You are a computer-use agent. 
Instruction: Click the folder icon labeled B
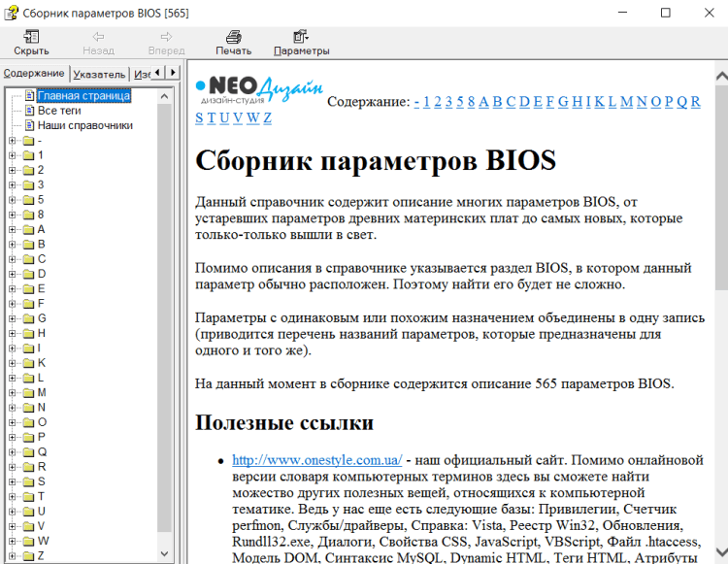pyautogui.click(x=29, y=245)
